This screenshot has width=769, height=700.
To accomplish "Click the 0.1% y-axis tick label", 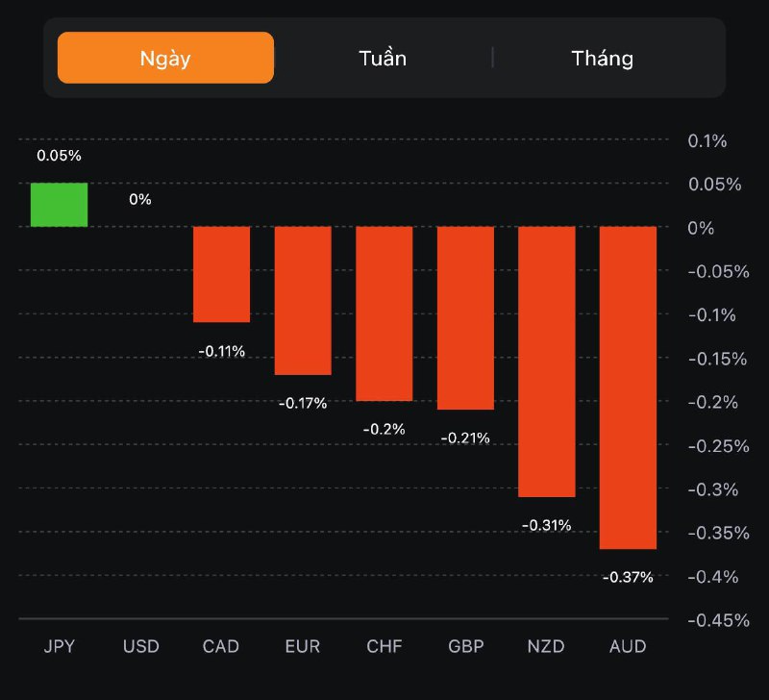I will pos(707,140).
